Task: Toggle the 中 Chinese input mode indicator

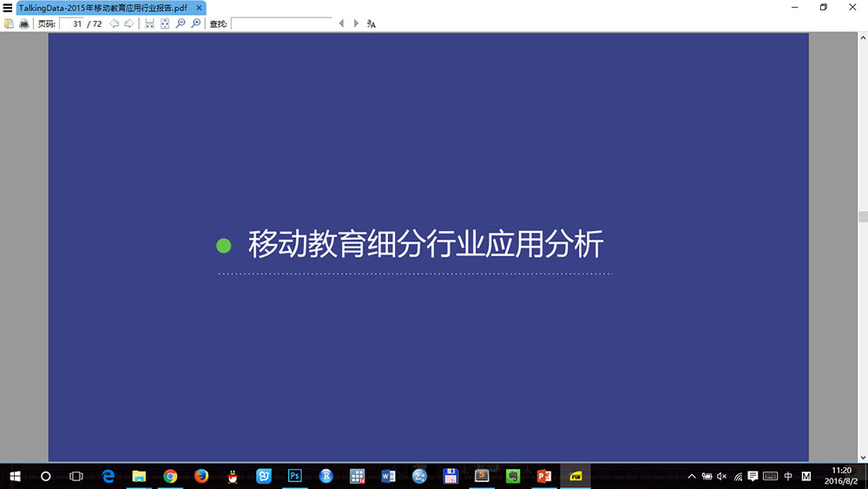Action: pos(788,476)
